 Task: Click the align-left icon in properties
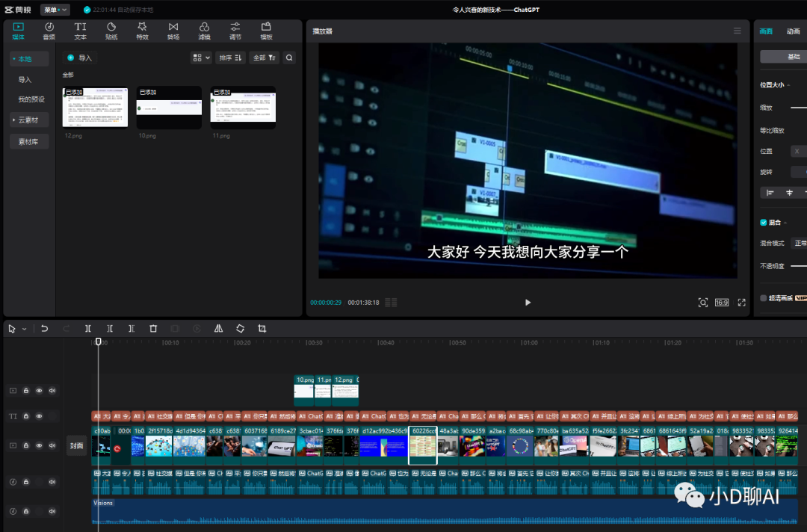click(x=770, y=193)
